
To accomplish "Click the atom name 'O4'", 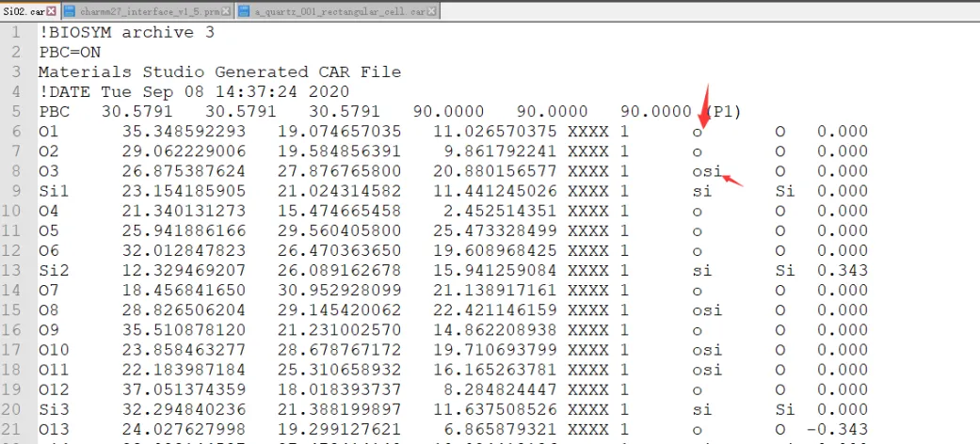I will point(49,212).
